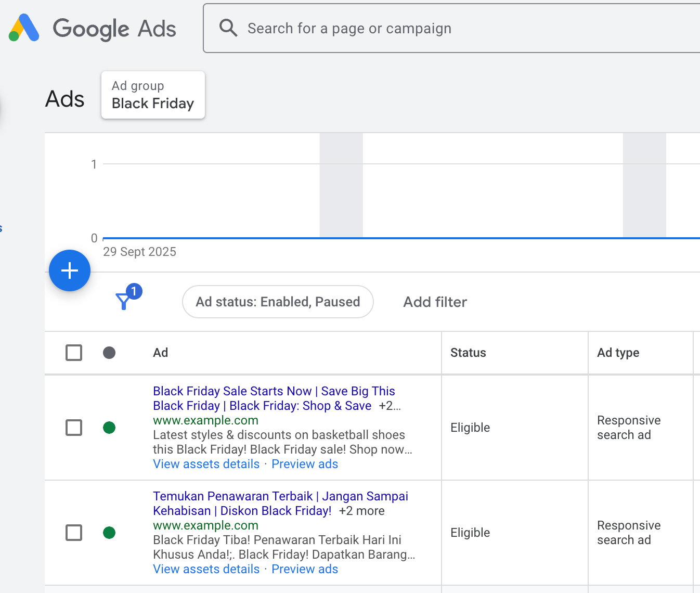Click the blue plus create ad button
Screen dimensions: 700x593
[70, 270]
